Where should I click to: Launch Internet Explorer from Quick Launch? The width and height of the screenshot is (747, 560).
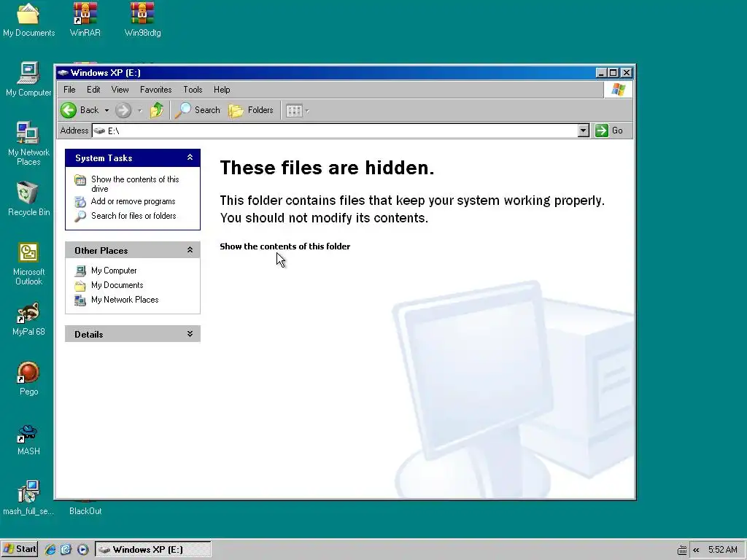tap(50, 549)
